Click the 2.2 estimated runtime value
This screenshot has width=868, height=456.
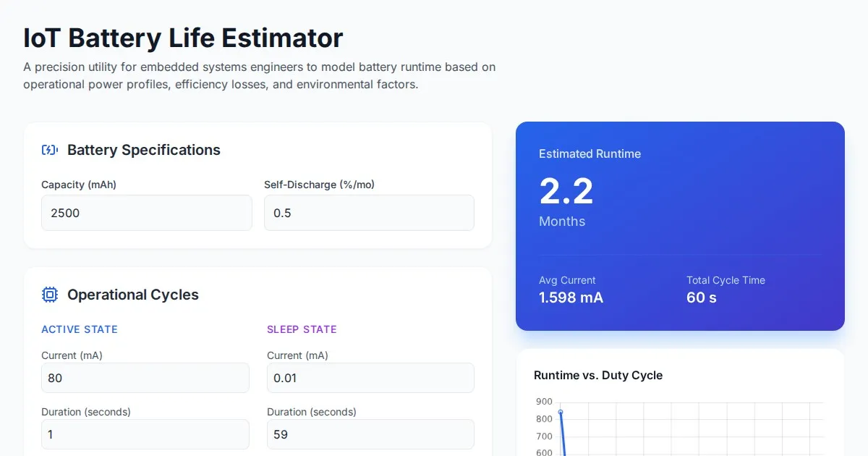tap(566, 191)
